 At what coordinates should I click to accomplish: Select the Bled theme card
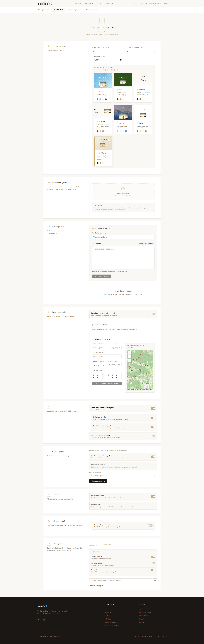123,88
